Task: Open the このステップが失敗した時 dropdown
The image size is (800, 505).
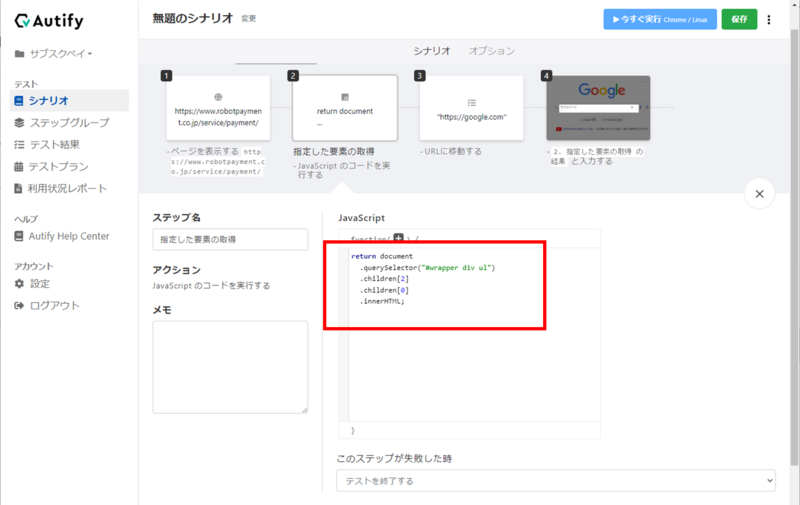Action: [556, 481]
